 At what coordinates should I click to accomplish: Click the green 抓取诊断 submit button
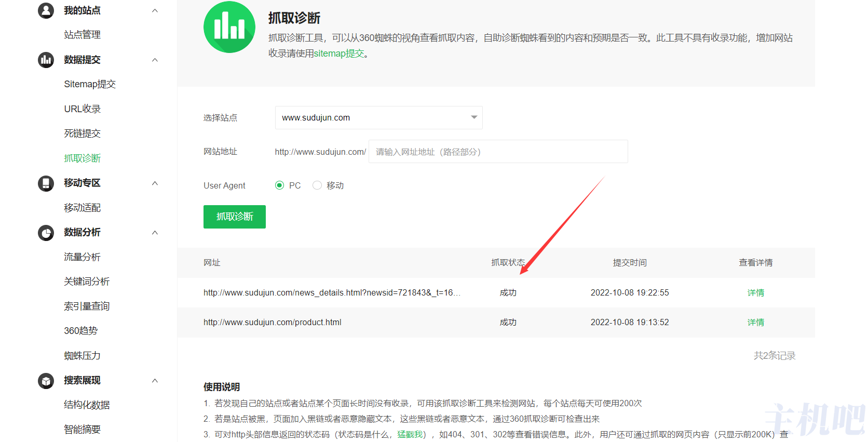235,217
